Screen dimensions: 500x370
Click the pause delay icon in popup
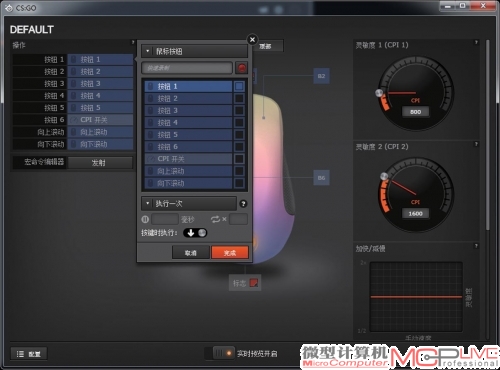click(x=145, y=219)
